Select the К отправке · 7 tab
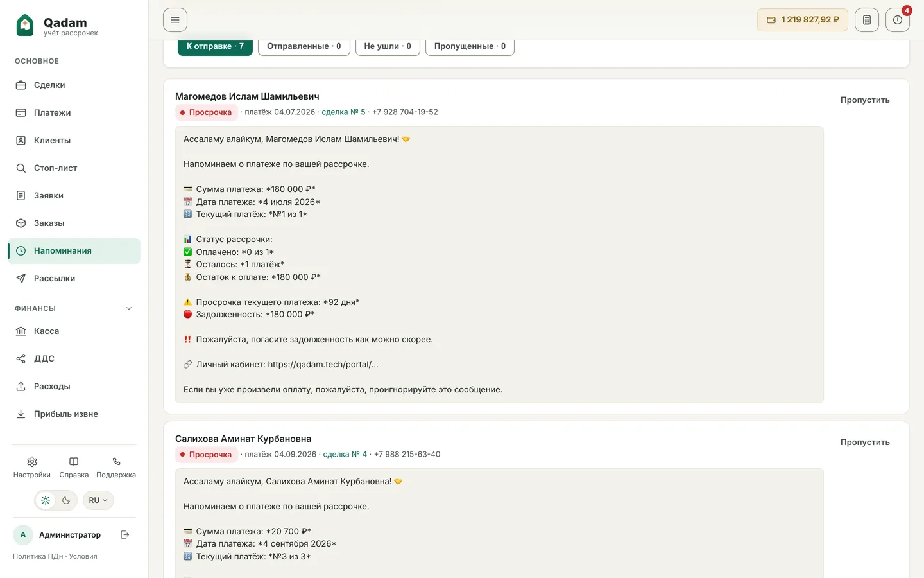This screenshot has width=924, height=578. [215, 46]
